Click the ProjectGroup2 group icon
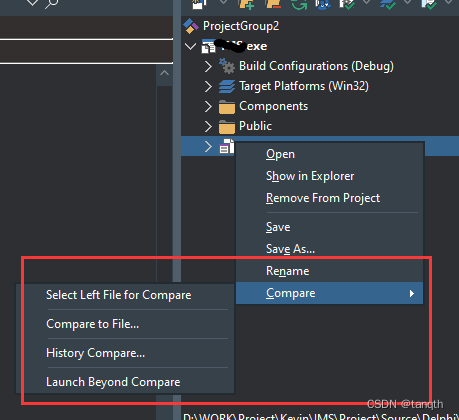This screenshot has width=459, height=420. (191, 26)
